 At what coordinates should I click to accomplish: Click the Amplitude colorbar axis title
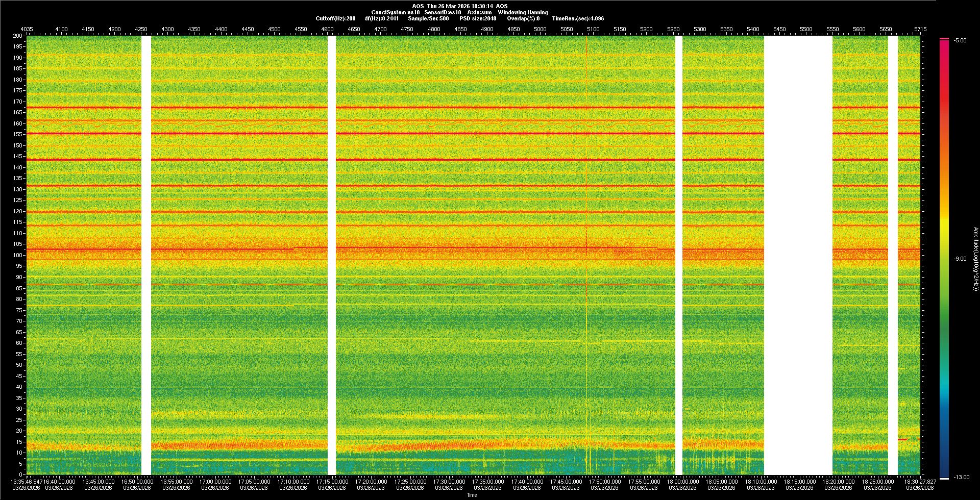(x=975, y=259)
